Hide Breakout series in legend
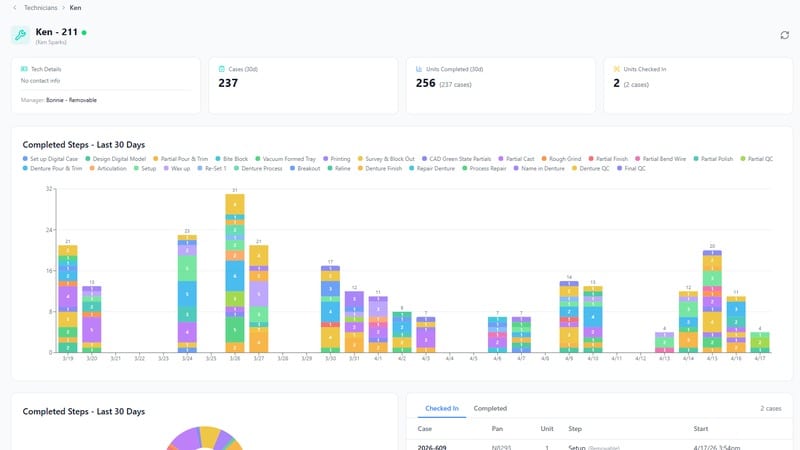 tap(305, 168)
